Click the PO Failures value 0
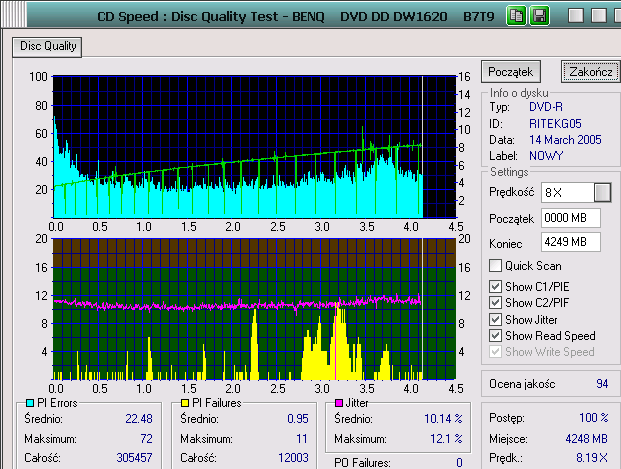The width and height of the screenshot is (621, 469). point(459,463)
